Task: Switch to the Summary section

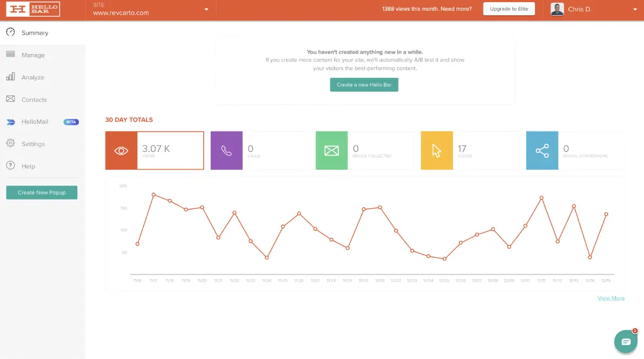Action: pyautogui.click(x=35, y=32)
